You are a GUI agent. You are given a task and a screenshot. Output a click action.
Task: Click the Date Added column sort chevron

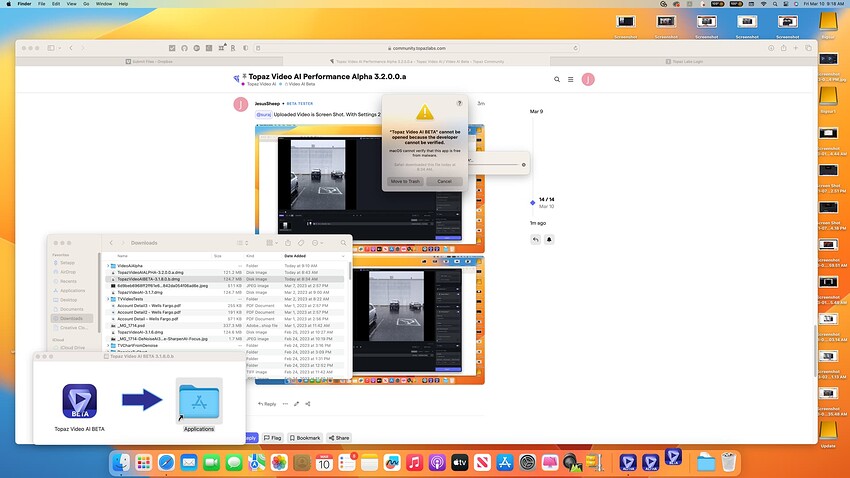(x=343, y=256)
